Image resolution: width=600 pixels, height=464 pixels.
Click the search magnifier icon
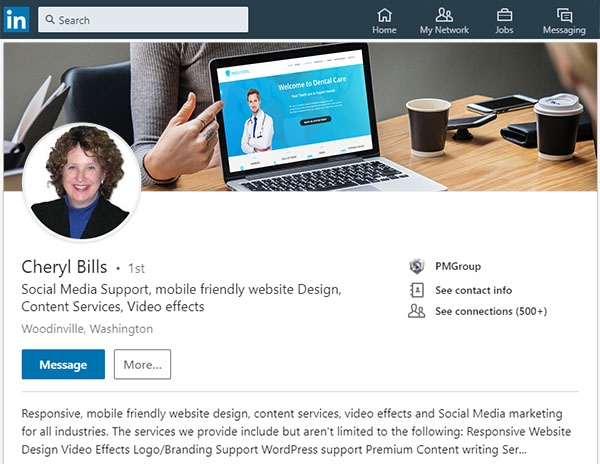click(x=50, y=20)
